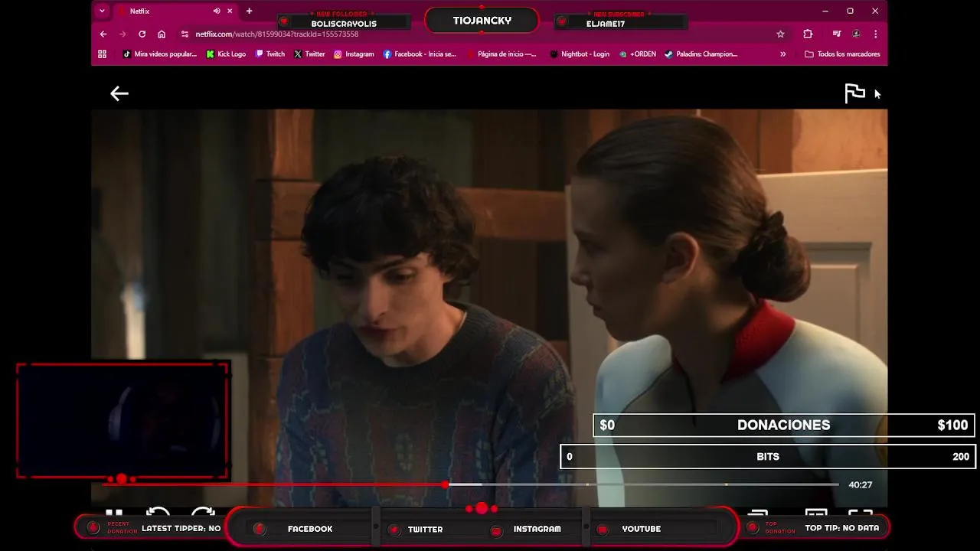980x551 pixels.
Task: Go back in browser history
Action: coord(103,34)
